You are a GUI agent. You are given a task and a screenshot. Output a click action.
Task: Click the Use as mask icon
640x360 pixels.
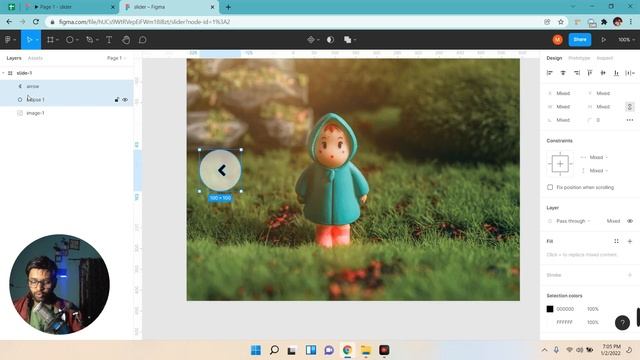[330, 40]
